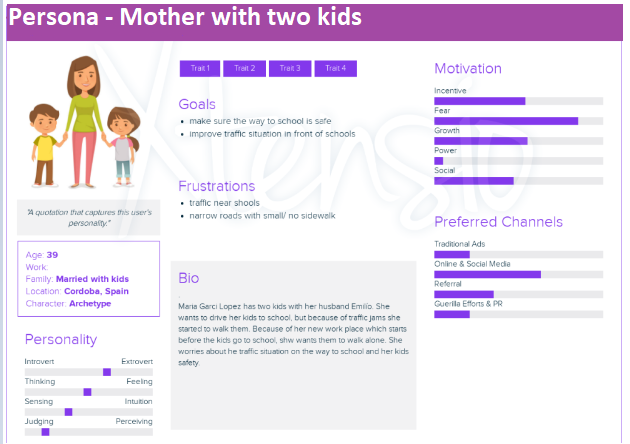Screen dimensions: 630x444
Task: Click the Incentive motivation bar
Action: click(518, 101)
